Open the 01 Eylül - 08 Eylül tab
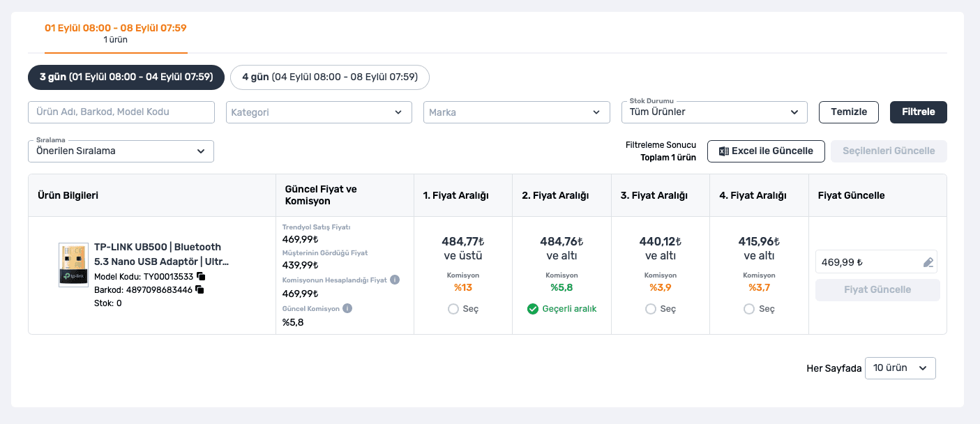Viewport: 980px width, 424px height. [116, 33]
